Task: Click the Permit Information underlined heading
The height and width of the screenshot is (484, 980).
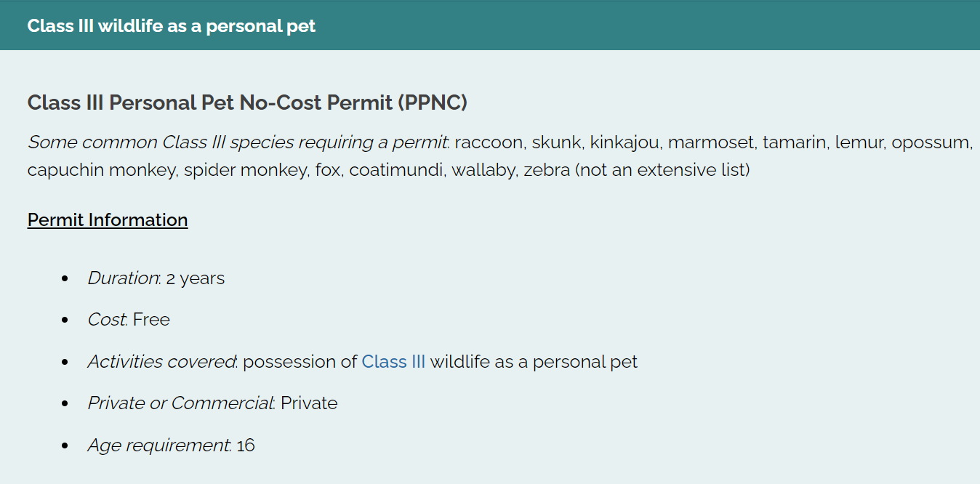Action: [108, 219]
